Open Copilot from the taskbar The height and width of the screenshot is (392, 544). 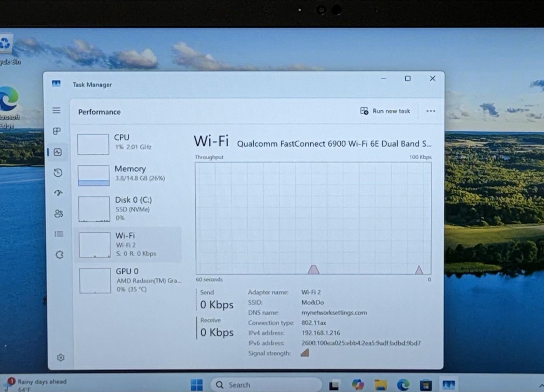click(357, 385)
